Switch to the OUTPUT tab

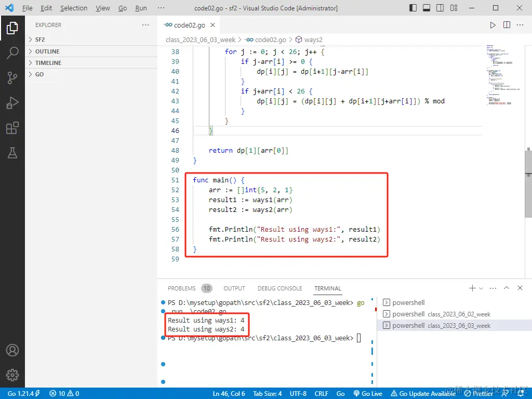click(x=234, y=288)
